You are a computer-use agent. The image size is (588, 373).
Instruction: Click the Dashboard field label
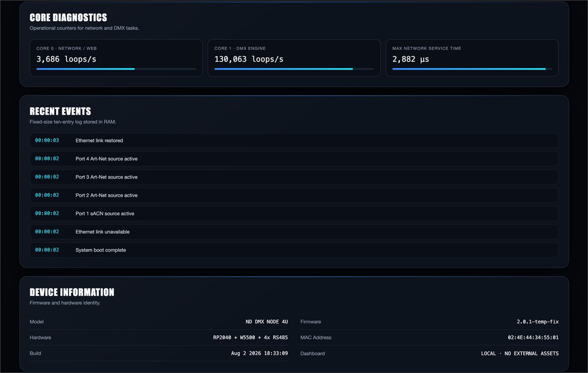[312, 353]
